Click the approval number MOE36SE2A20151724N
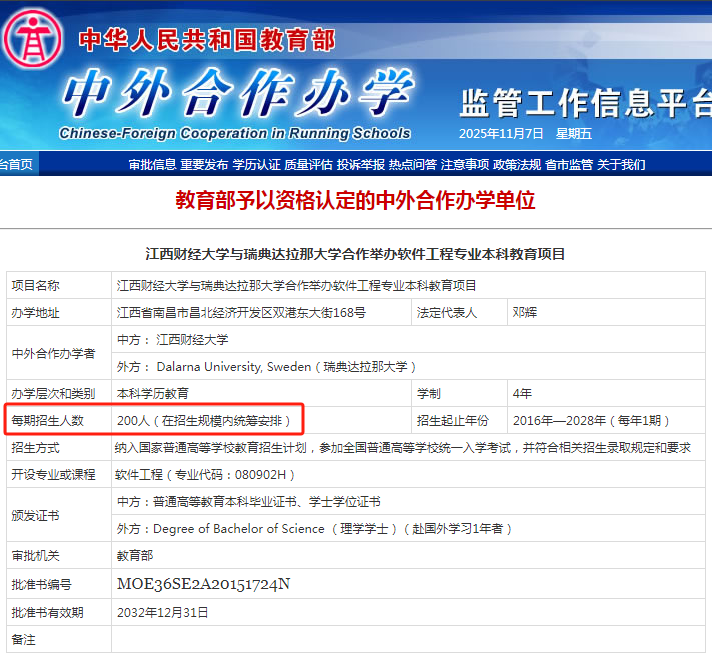Image resolution: width=712 pixels, height=657 pixels. coord(203,584)
